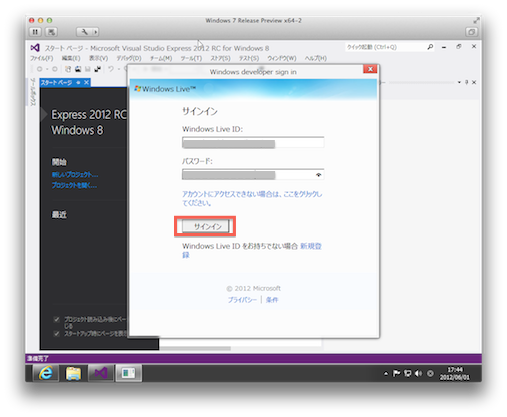Screen dimensions: 507x417
Task: Click the サインイン sign-in button
Action: tap(205, 226)
